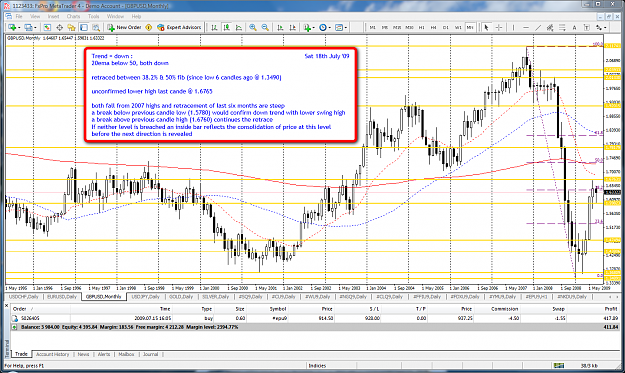Select the Equidistant Channel tool
Viewport: 625px width, 373px height.
point(550,27)
